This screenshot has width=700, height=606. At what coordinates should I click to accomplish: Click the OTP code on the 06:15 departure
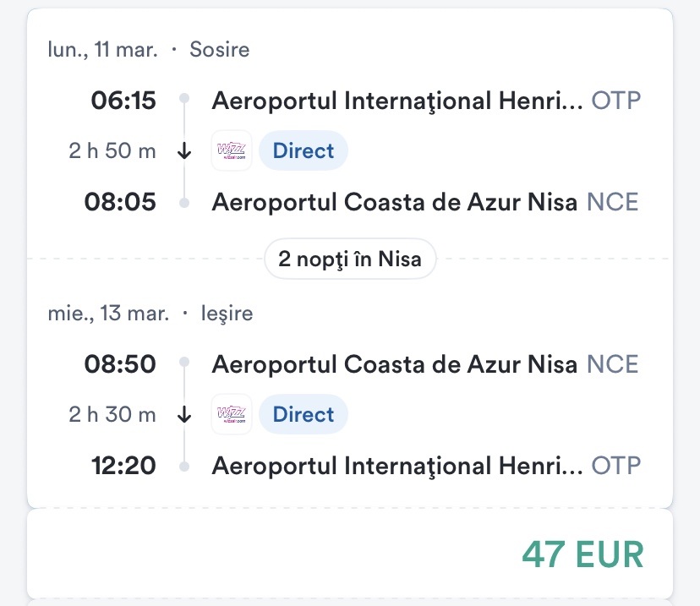coord(616,101)
